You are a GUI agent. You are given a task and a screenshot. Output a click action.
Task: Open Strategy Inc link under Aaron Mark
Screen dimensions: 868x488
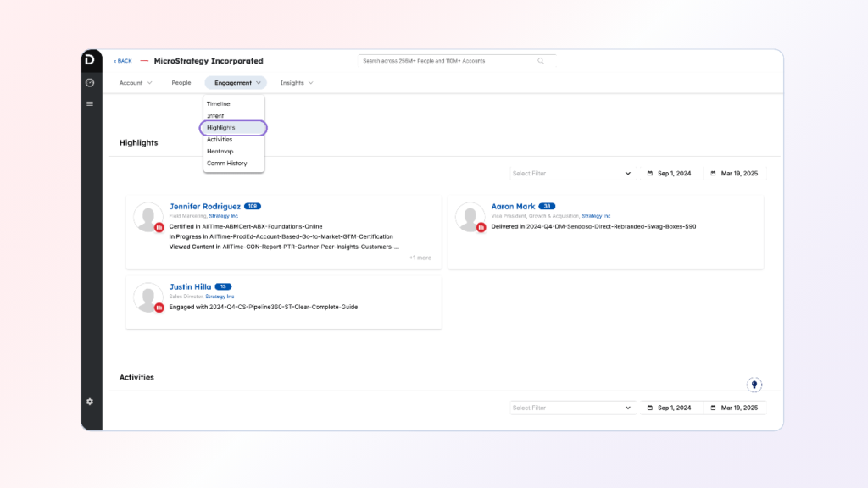click(596, 216)
